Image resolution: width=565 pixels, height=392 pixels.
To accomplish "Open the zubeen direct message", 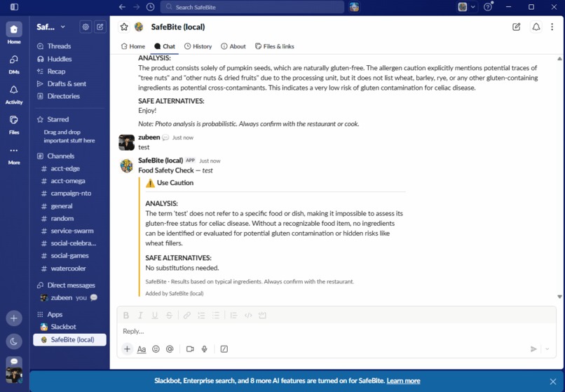I will coord(70,297).
